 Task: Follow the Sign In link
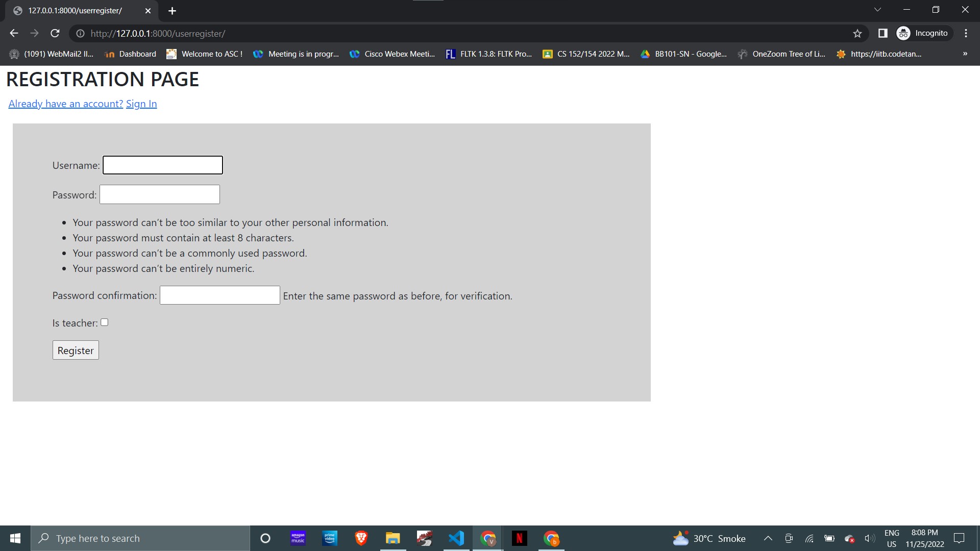pyautogui.click(x=141, y=104)
